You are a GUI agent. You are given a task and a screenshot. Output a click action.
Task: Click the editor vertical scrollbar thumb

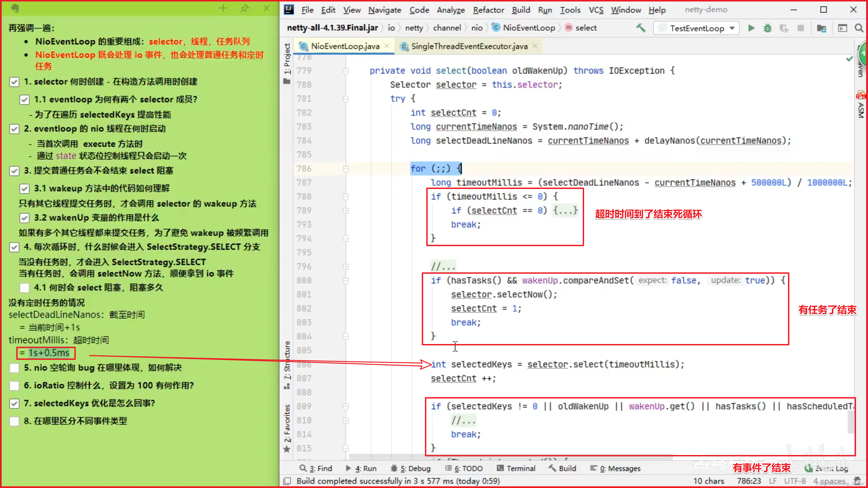pos(850,422)
